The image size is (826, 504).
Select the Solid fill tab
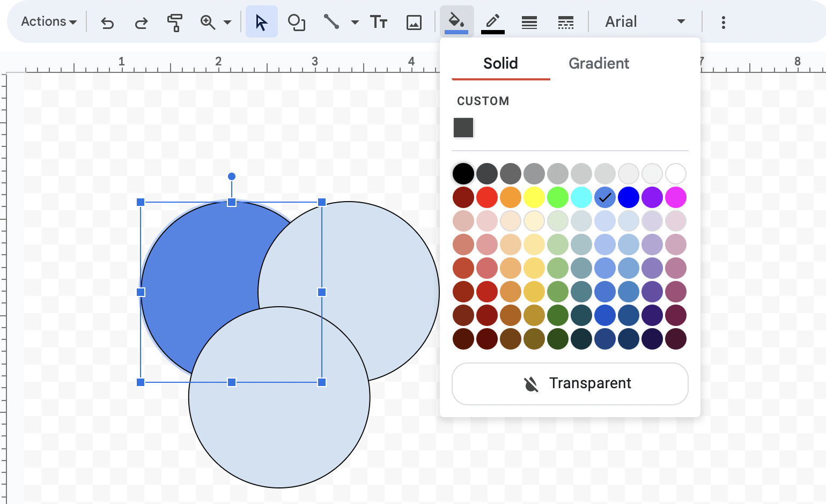(x=500, y=63)
